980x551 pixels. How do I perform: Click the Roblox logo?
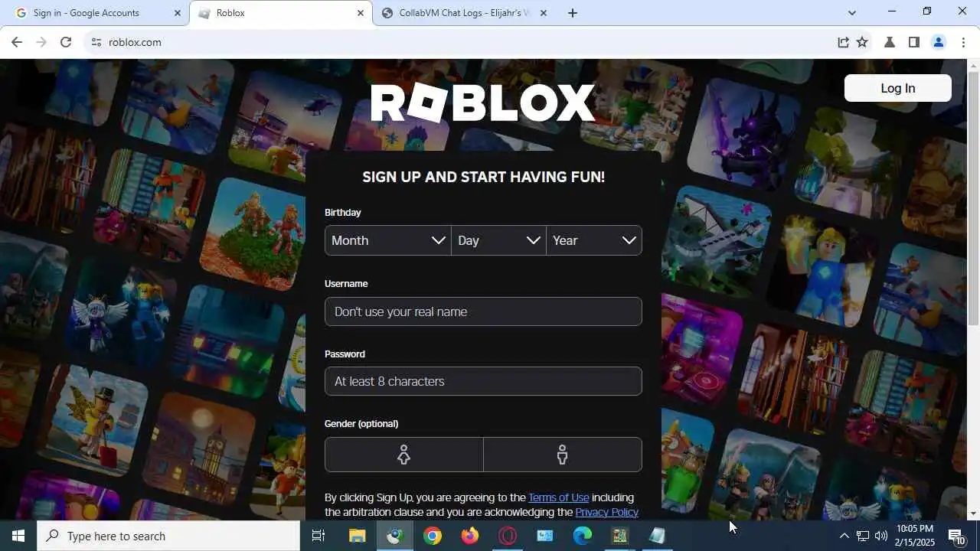(482, 103)
